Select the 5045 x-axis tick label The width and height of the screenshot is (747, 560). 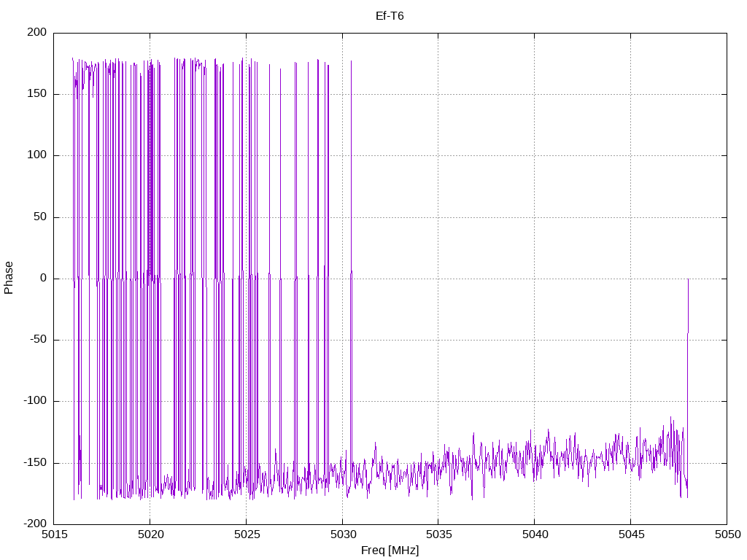[x=630, y=534]
